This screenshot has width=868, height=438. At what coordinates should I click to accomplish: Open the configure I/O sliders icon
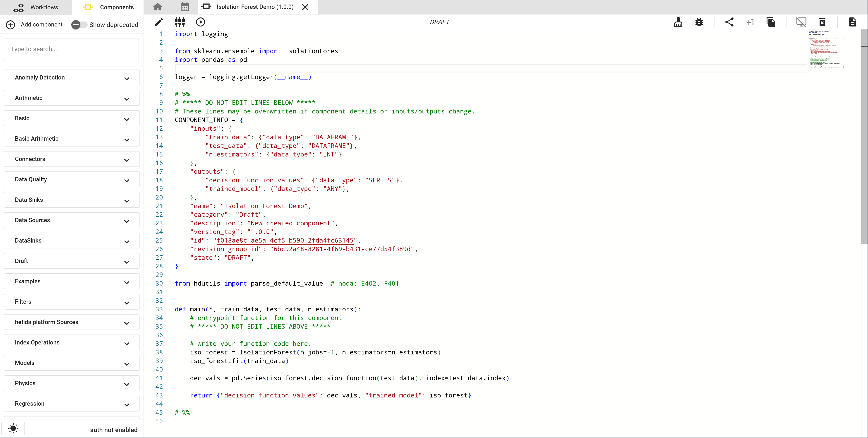click(180, 22)
